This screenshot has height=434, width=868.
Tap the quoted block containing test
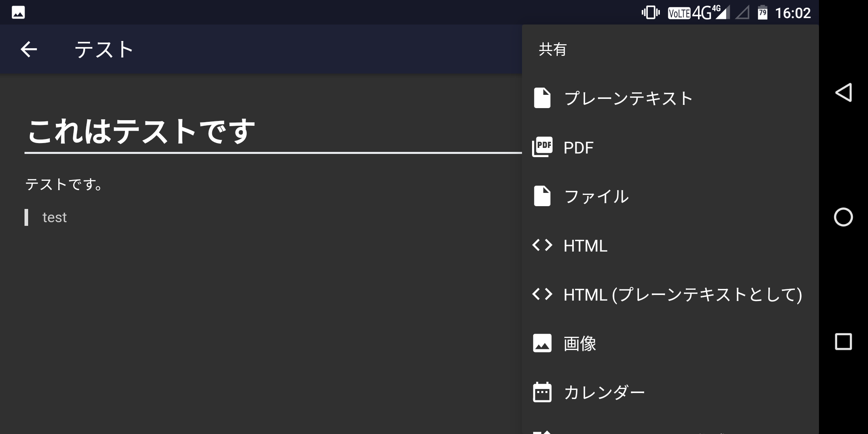pos(55,217)
